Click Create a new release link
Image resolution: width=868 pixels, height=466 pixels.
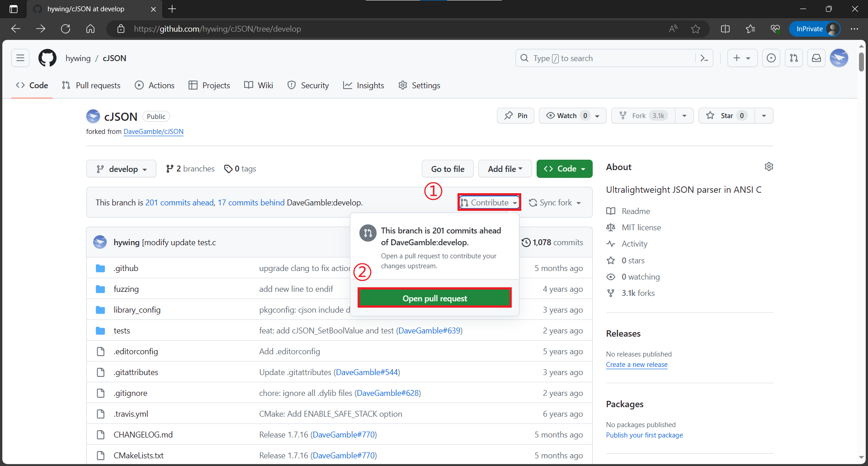pos(637,364)
